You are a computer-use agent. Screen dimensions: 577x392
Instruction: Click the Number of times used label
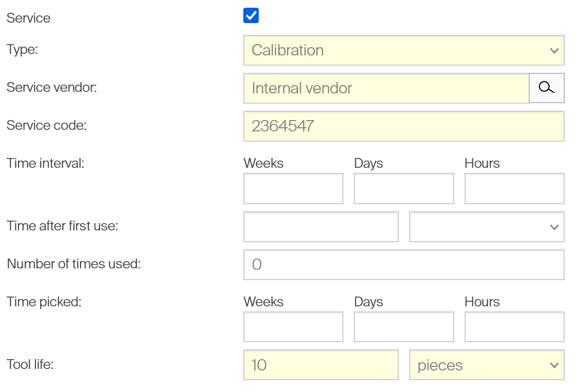(x=73, y=264)
